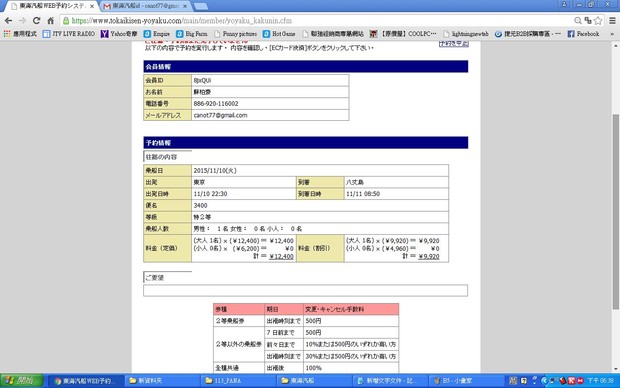Close the Gmail tab
This screenshot has width=620, height=388.
[x=185, y=6]
